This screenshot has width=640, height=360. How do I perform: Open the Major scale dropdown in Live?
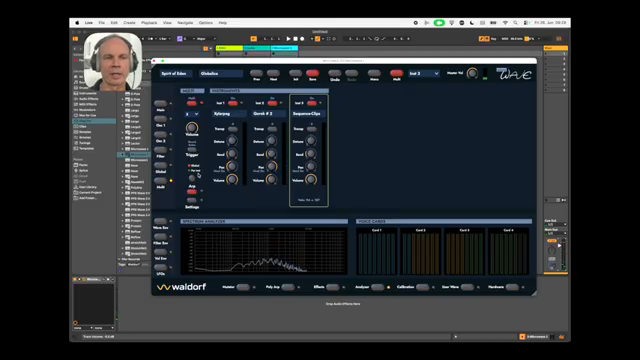(x=205, y=39)
